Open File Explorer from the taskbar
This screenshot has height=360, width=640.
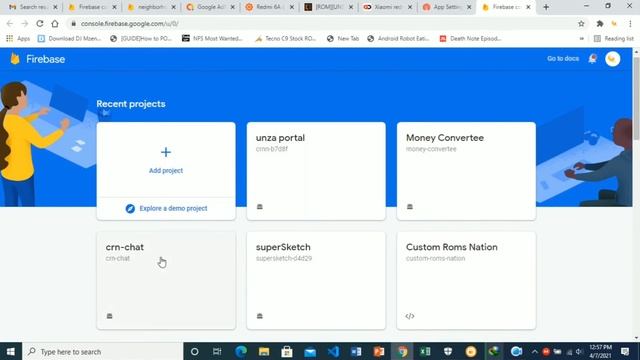[x=264, y=351]
